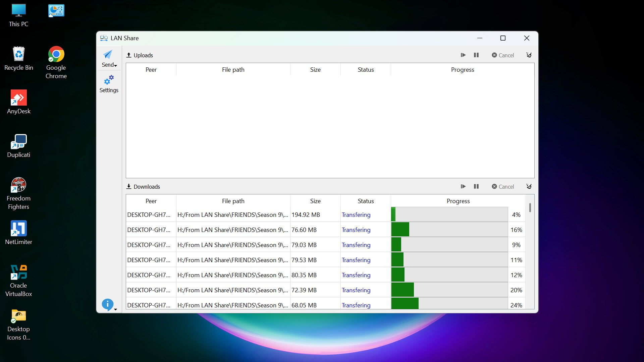The height and width of the screenshot is (362, 644).
Task: Sort downloads by the Size column
Action: coord(315,201)
